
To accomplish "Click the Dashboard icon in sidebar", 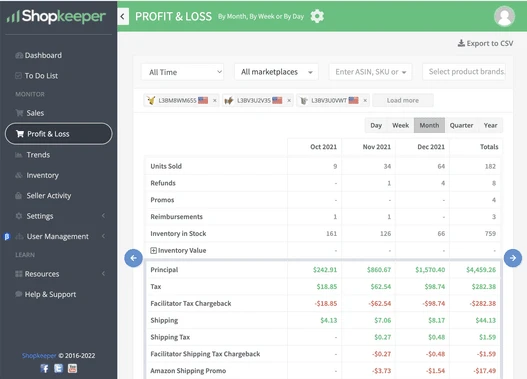I will point(19,55).
